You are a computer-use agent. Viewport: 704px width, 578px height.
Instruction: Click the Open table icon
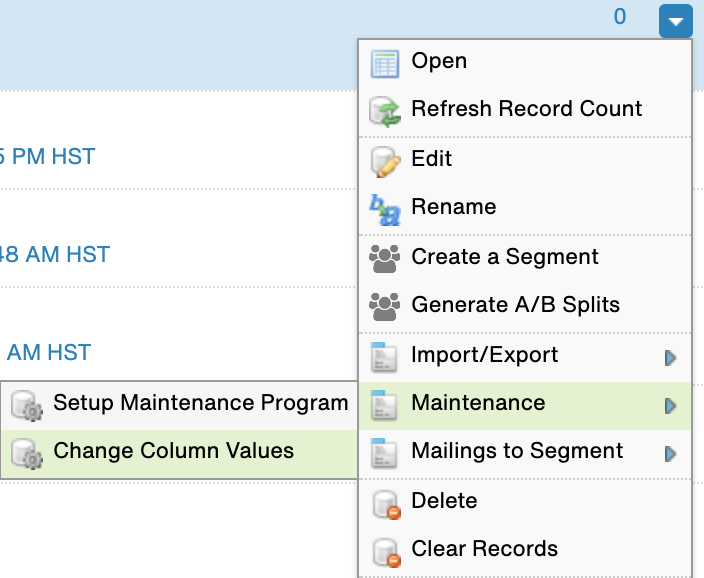[x=384, y=64]
